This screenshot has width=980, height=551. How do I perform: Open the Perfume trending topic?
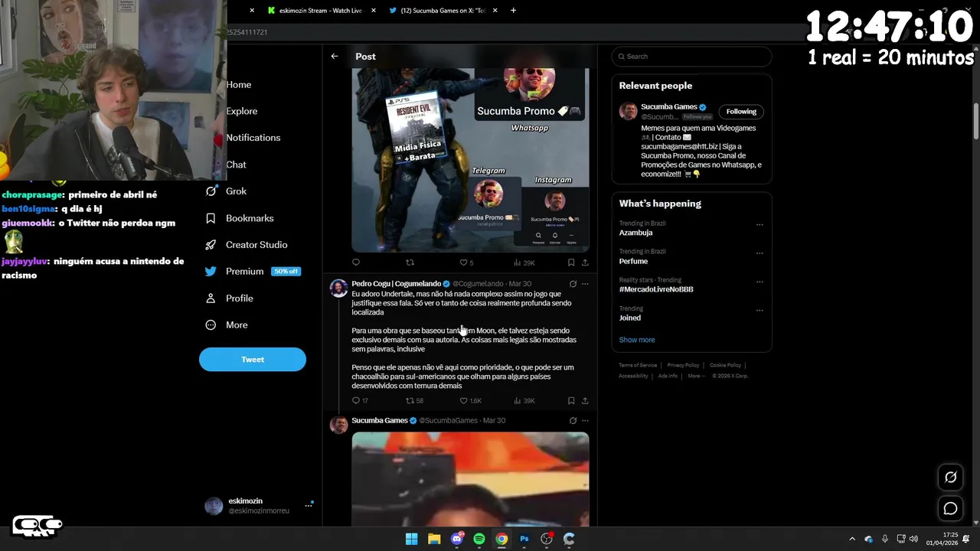(633, 261)
